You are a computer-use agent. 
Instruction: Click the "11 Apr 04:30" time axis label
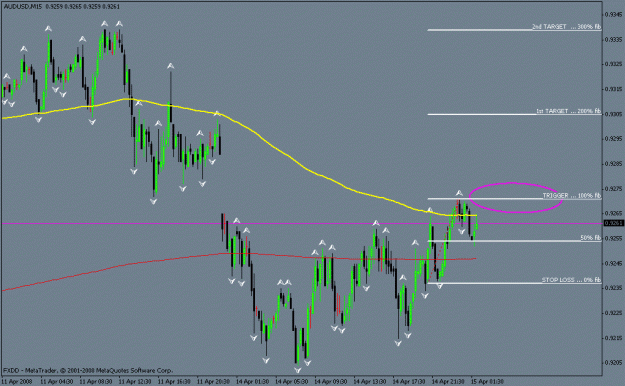coord(57,382)
